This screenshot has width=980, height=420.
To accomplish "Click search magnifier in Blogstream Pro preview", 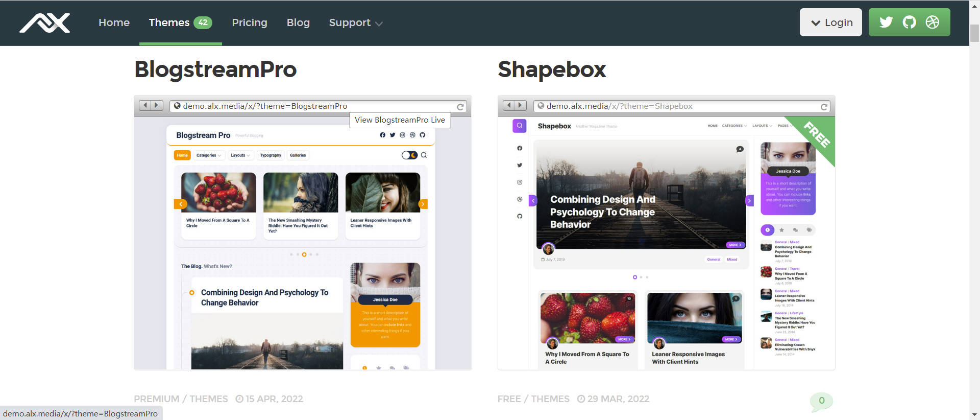I will [x=424, y=155].
